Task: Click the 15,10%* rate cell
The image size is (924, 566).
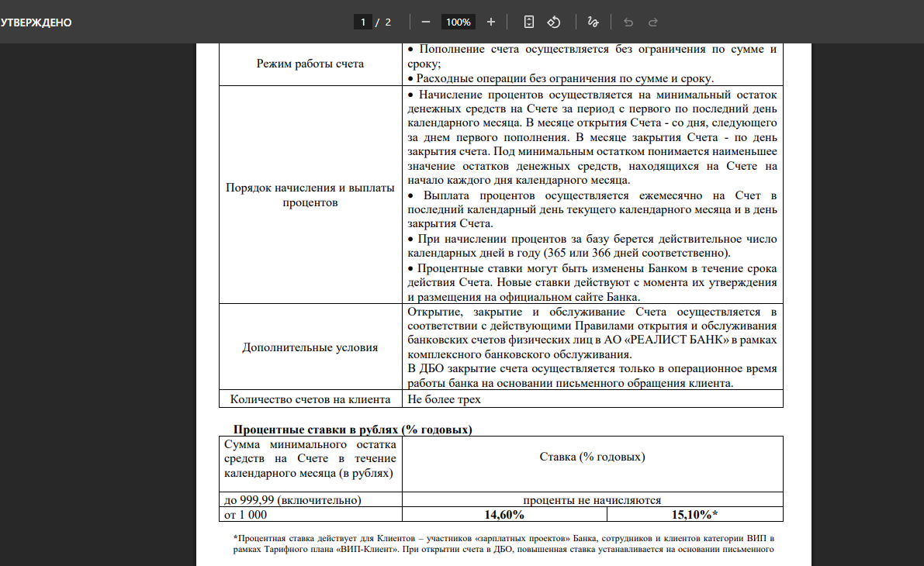Action: pos(694,515)
